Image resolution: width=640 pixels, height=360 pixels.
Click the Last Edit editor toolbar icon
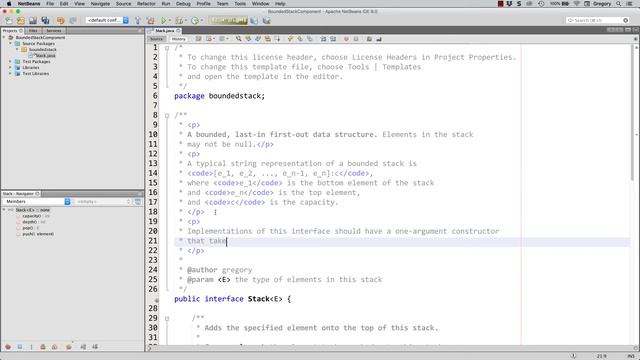pyautogui.click(x=198, y=39)
